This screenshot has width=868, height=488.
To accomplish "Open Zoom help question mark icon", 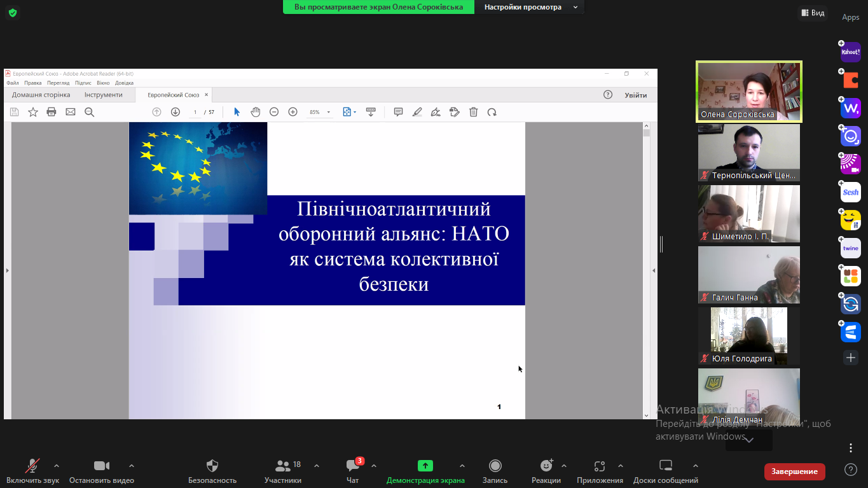I will coord(851,470).
